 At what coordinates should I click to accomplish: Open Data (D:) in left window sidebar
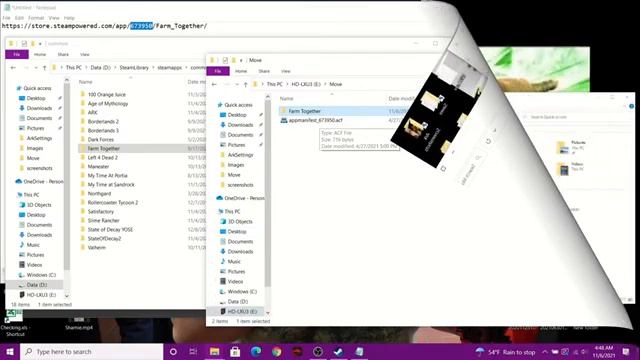[37, 284]
